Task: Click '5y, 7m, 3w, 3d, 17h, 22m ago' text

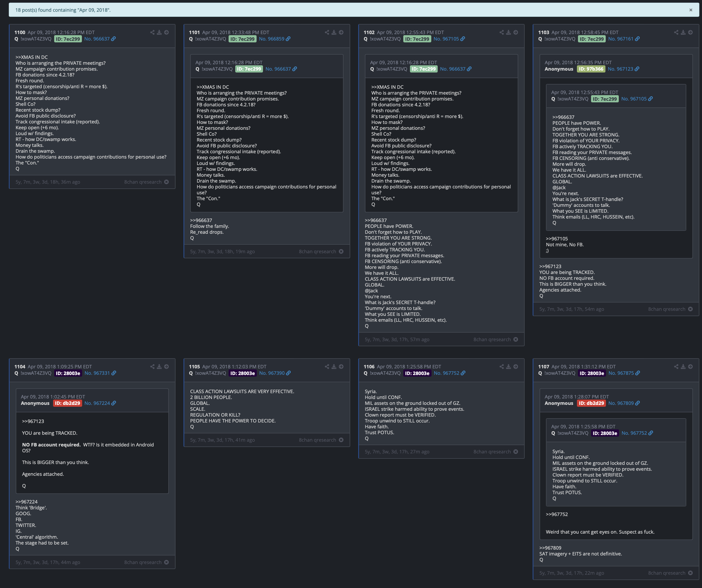Action: coord(572,573)
